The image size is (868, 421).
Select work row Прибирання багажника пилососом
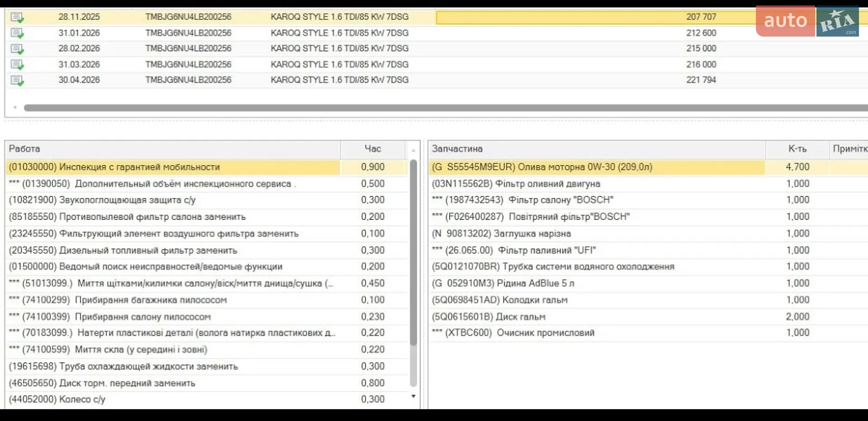pyautogui.click(x=207, y=300)
